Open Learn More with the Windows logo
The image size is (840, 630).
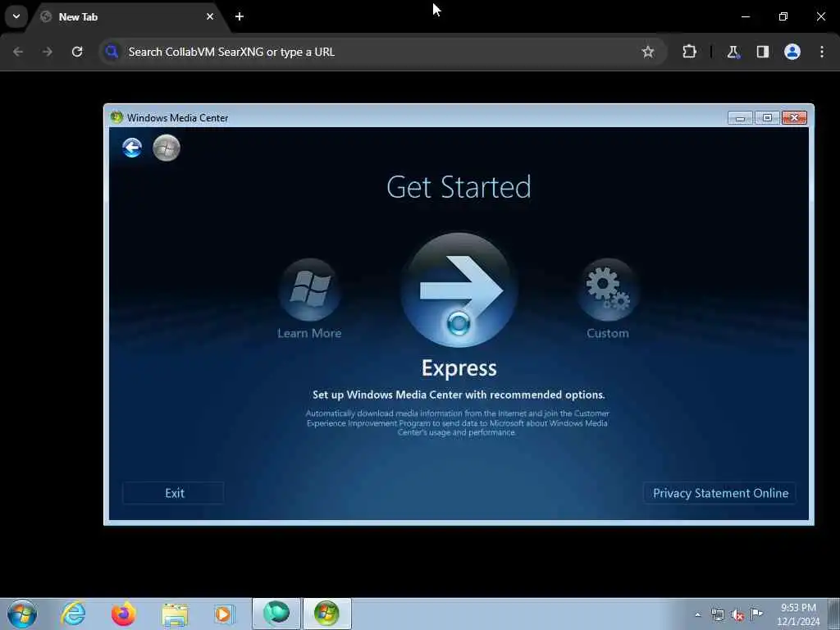click(x=309, y=290)
